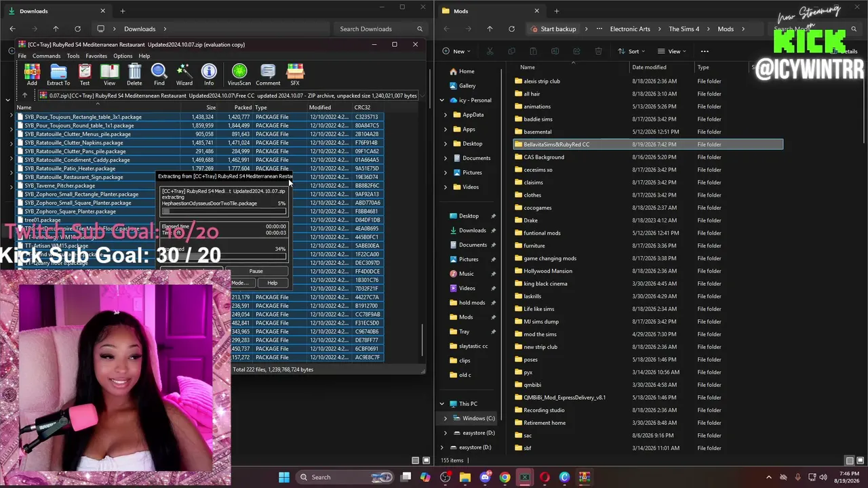Open the Comment tool in WinRAR

(268, 75)
